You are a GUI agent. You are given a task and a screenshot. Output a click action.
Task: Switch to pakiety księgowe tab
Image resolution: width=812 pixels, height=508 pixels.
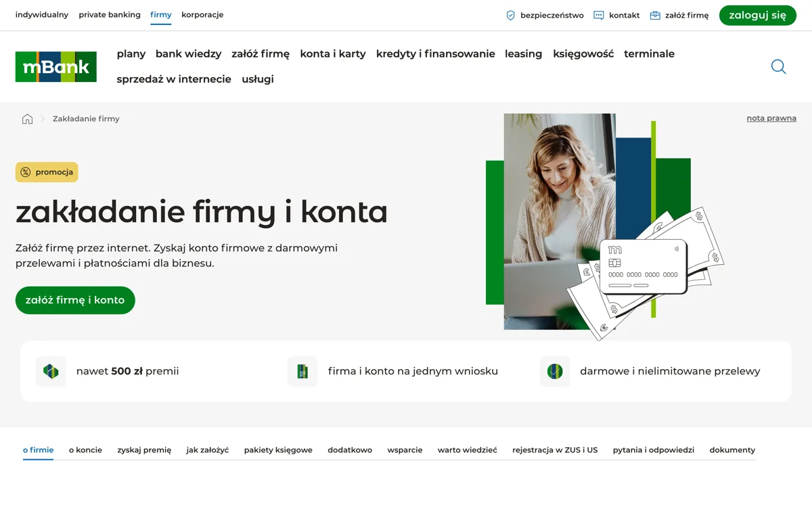coord(278,450)
